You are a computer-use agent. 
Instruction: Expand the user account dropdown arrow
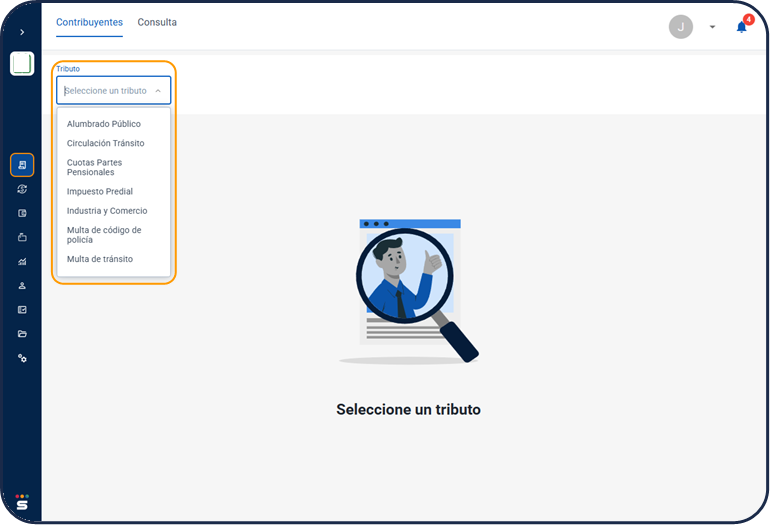click(712, 27)
